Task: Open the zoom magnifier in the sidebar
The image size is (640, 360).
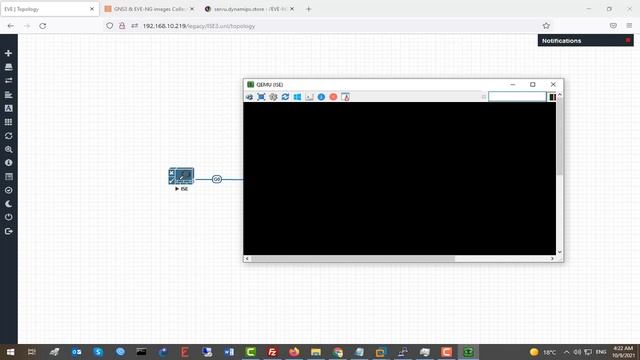Action: point(8,149)
